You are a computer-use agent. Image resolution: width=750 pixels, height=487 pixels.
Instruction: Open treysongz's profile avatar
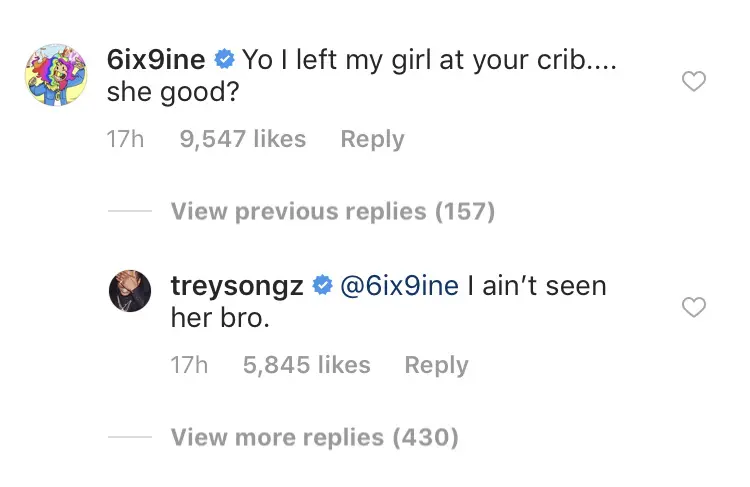point(129,290)
